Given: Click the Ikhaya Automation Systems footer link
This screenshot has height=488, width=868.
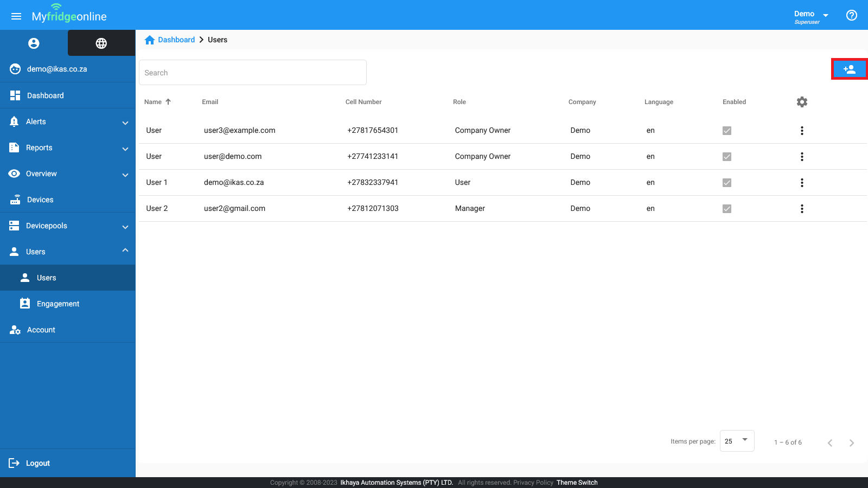Looking at the screenshot, I should [397, 483].
